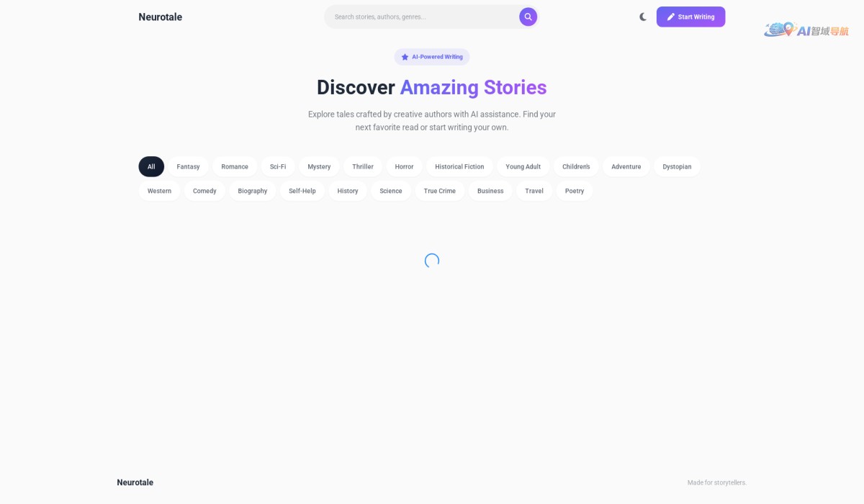
Task: Show Horror stories
Action: click(404, 166)
